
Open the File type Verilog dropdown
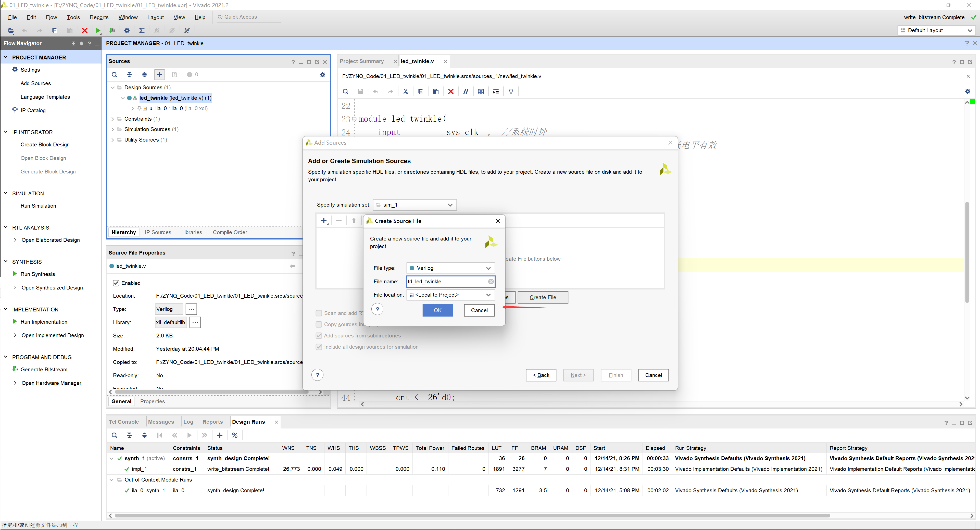[450, 268]
